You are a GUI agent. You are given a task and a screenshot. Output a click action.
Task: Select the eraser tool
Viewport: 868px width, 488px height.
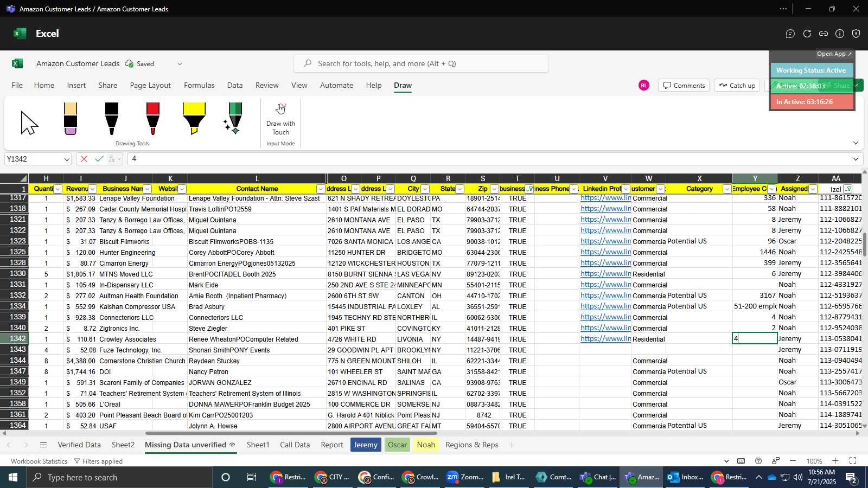(x=71, y=119)
